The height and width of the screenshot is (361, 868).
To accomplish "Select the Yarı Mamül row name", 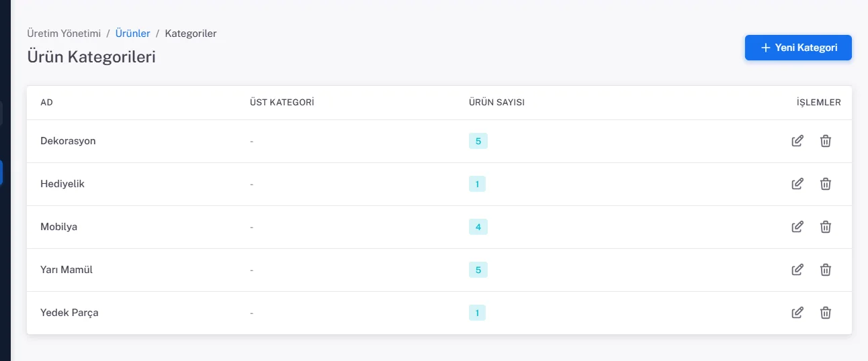I will pyautogui.click(x=67, y=270).
